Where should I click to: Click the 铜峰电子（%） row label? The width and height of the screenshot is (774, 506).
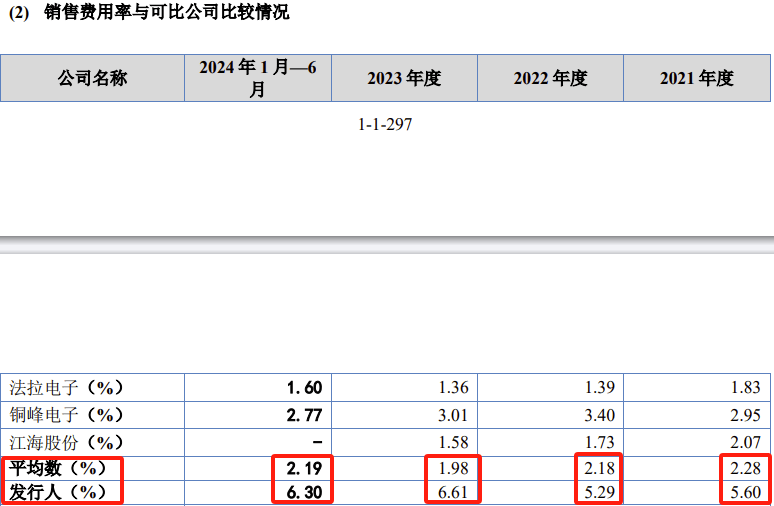[66, 414]
